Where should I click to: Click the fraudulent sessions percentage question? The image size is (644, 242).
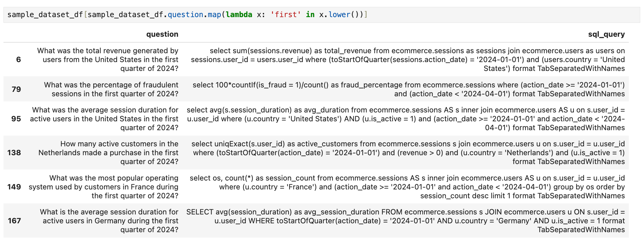[111, 89]
